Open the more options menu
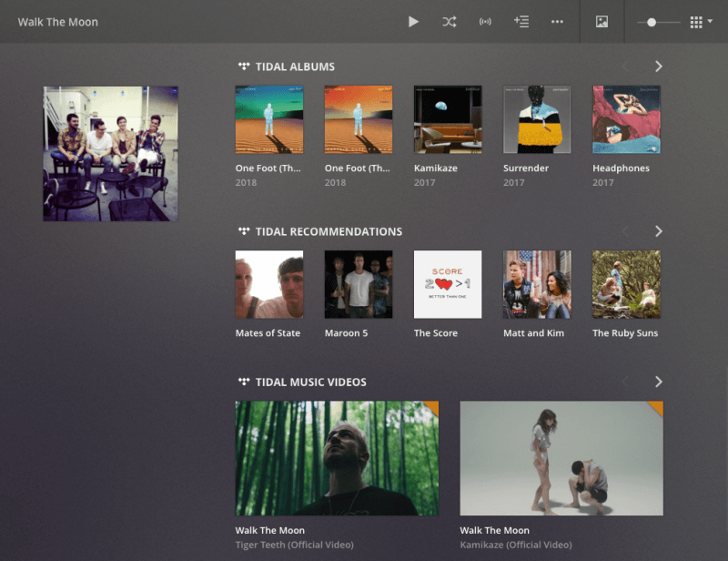728x561 pixels. tap(557, 22)
